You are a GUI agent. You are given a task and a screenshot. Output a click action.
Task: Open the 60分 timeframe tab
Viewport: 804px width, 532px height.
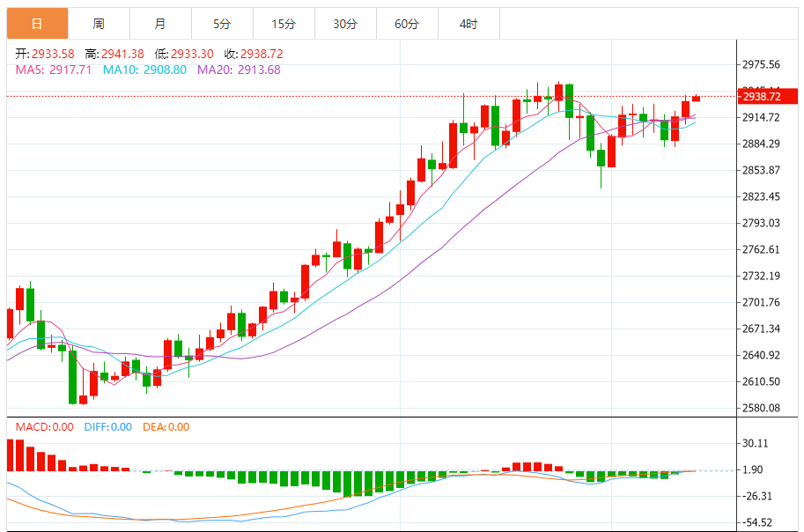(407, 24)
